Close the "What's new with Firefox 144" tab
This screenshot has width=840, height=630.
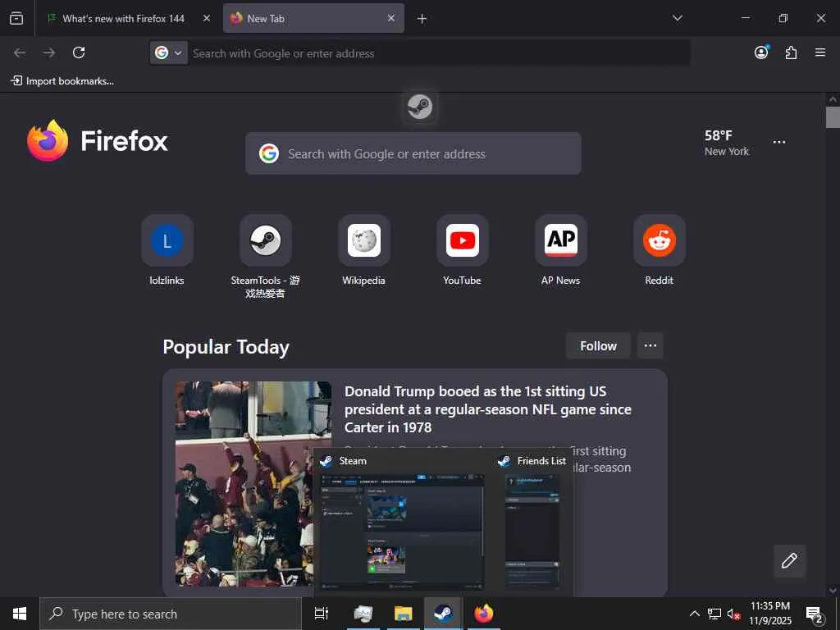click(x=206, y=18)
